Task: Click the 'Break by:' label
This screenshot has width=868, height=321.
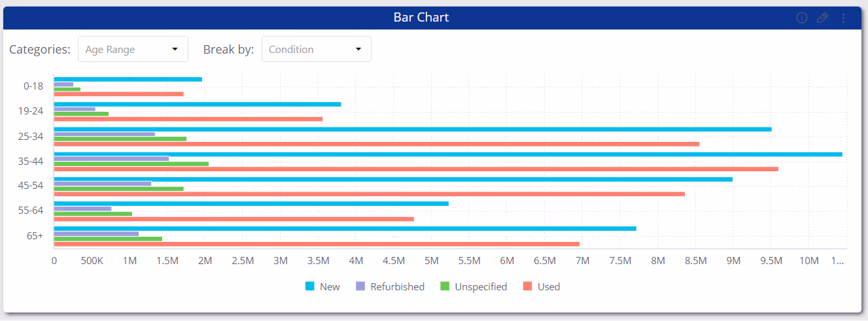Action: [228, 49]
